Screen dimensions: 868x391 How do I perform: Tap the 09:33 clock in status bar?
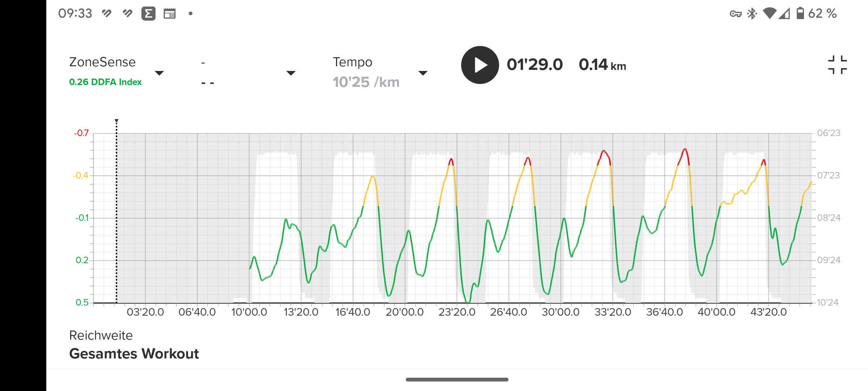click(x=75, y=14)
